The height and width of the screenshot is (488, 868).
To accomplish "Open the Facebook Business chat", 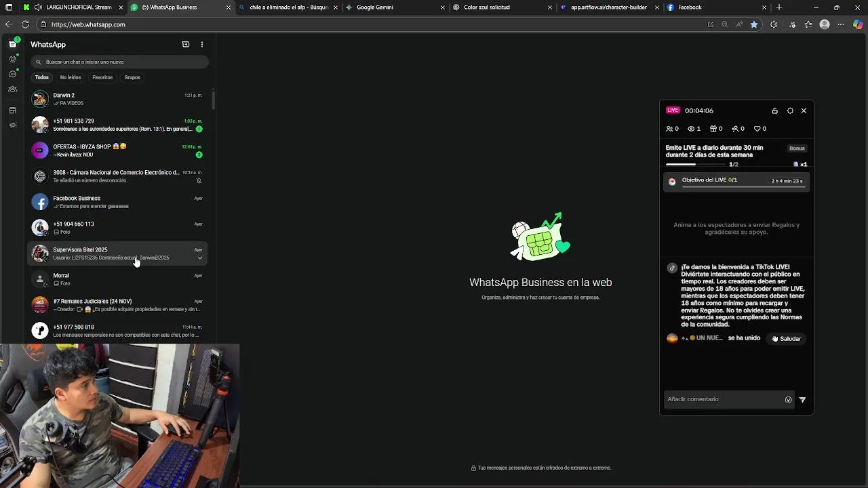I will [118, 202].
